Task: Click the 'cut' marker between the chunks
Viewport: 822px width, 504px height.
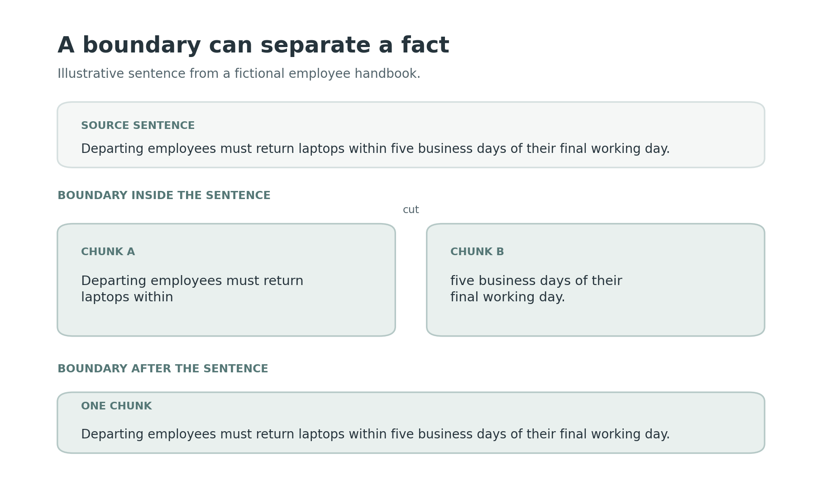Action: (x=411, y=210)
